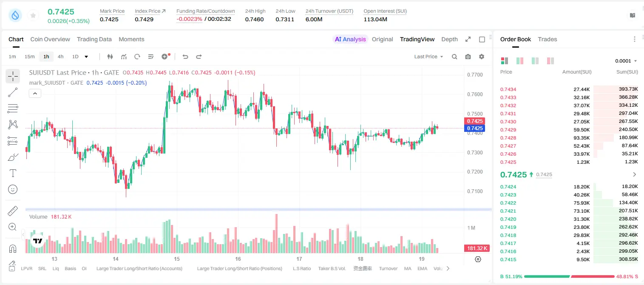Open chart settings gear icon
The height and width of the screenshot is (285, 644).
(482, 57)
